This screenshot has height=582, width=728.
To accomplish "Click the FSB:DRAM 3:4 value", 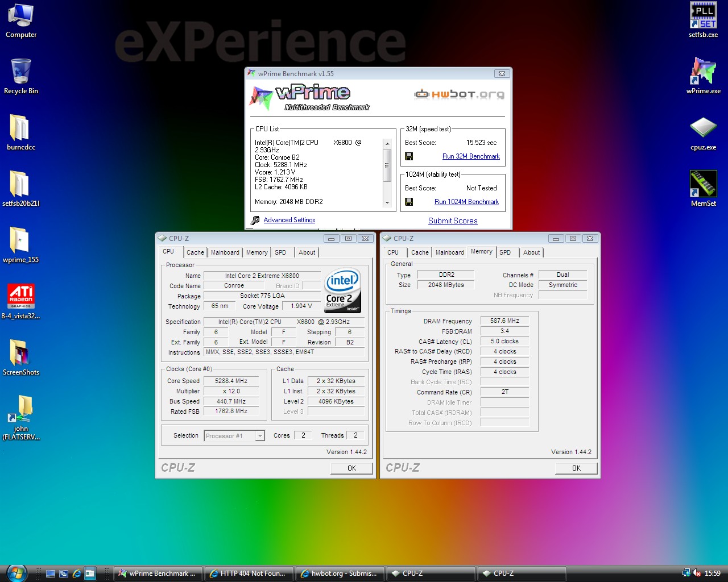I will coord(505,331).
